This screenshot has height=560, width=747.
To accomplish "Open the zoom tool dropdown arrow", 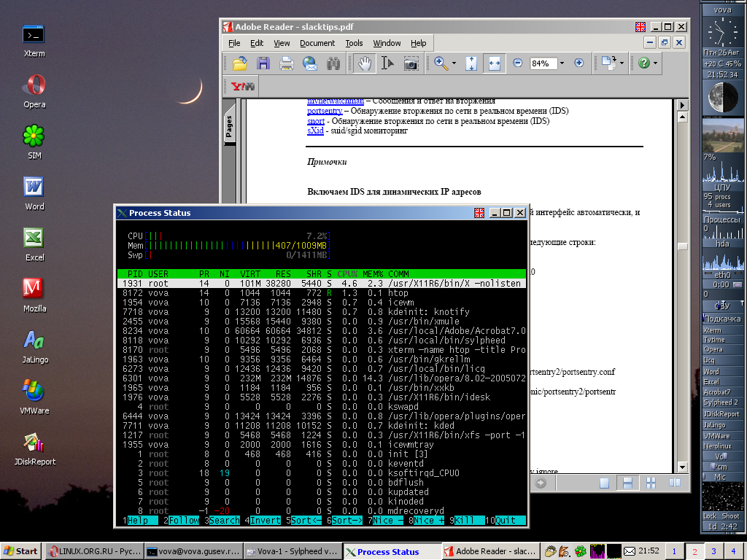I will tap(454, 63).
